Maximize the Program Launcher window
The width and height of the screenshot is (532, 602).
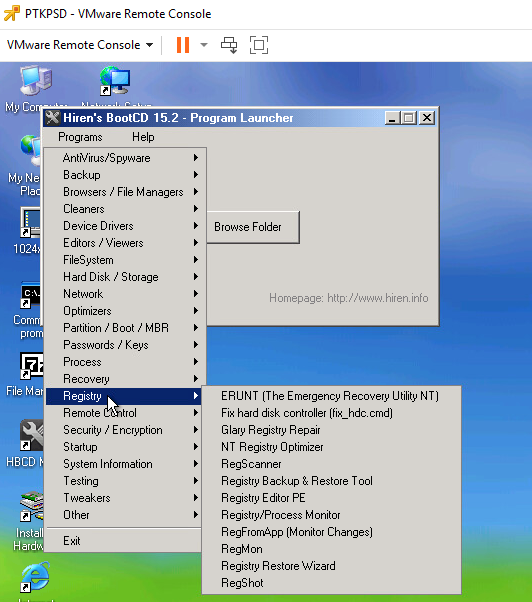pyautogui.click(x=408, y=118)
